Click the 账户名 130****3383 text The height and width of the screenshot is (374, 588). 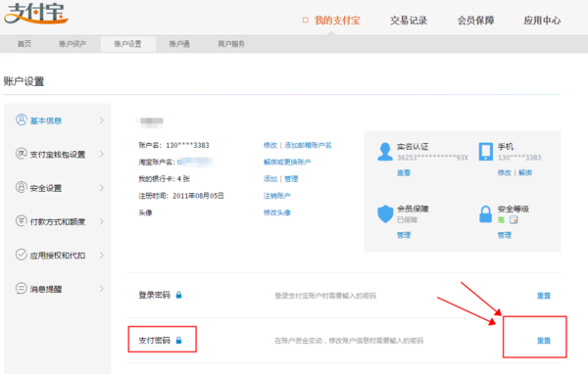pyautogui.click(x=174, y=145)
